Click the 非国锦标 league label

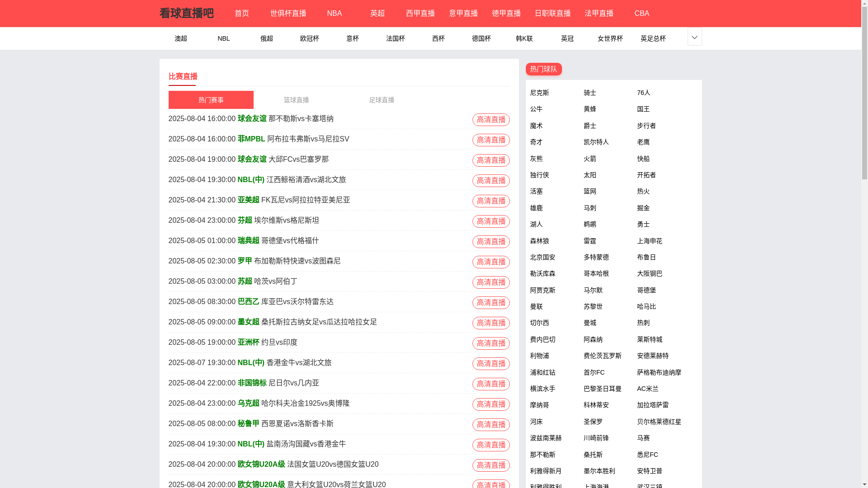pyautogui.click(x=252, y=383)
